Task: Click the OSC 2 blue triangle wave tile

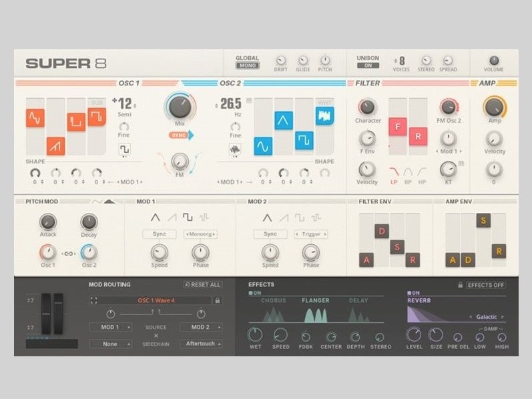Action: tap(283, 120)
